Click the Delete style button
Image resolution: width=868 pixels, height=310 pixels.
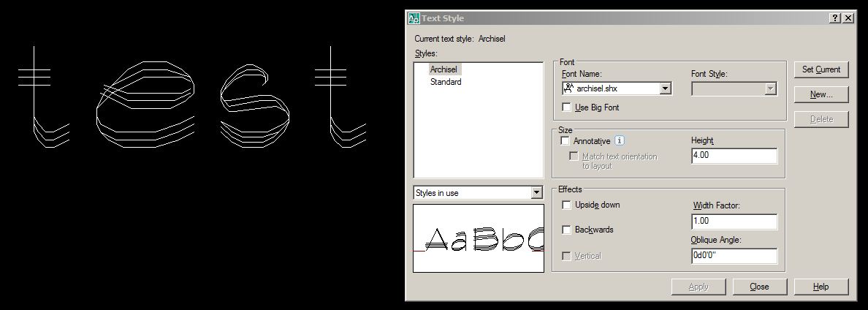(x=821, y=119)
